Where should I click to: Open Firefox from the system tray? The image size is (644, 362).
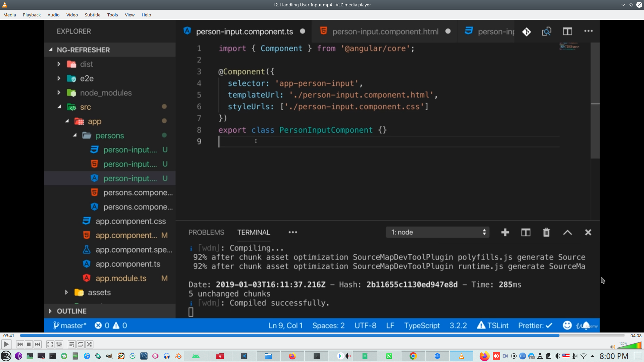pos(484,356)
